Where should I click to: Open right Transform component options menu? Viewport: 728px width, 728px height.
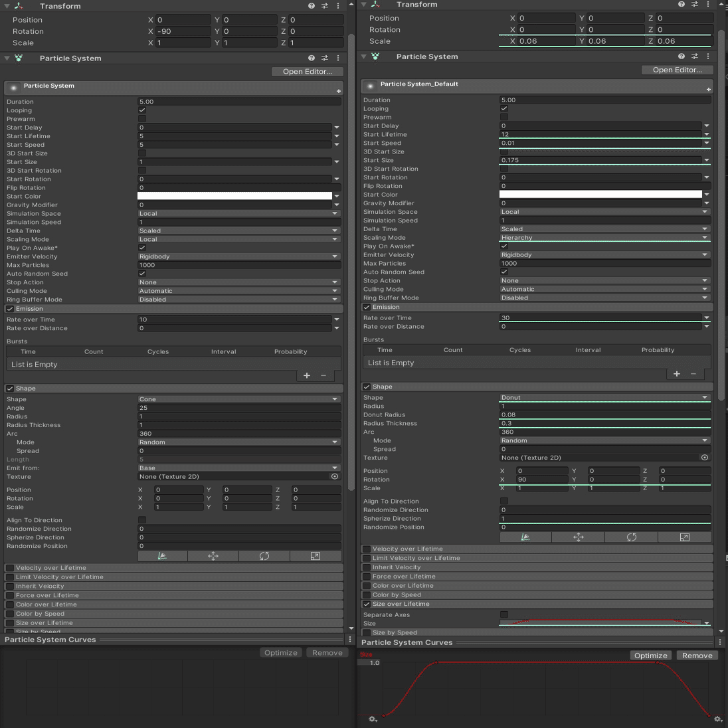pos(708,4)
